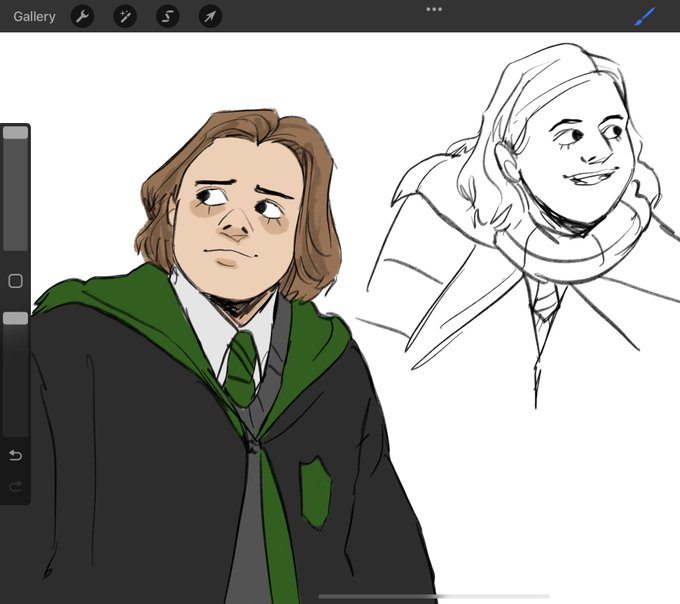This screenshot has width=680, height=604.
Task: Click the brush opacity slider handle
Action: (x=15, y=318)
